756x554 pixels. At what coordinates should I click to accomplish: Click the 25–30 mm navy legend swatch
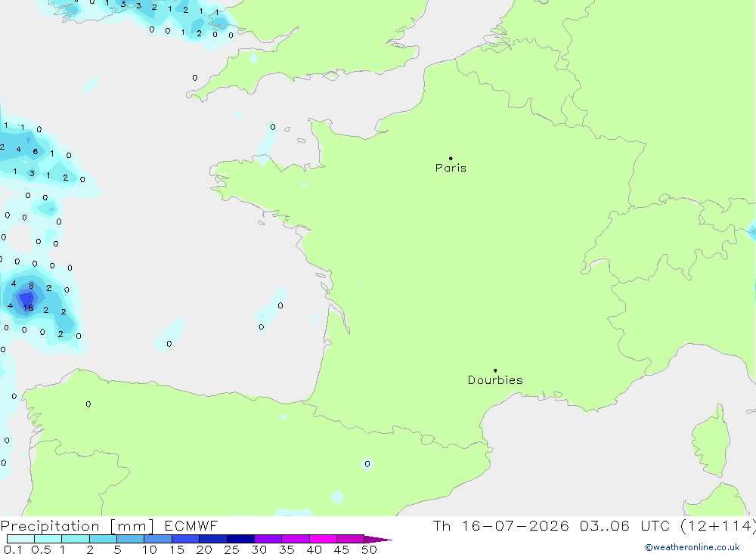pos(240,539)
